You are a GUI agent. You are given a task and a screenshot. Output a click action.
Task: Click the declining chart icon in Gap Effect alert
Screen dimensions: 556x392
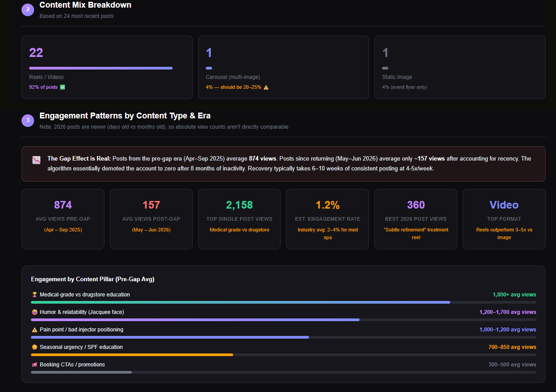(36, 160)
